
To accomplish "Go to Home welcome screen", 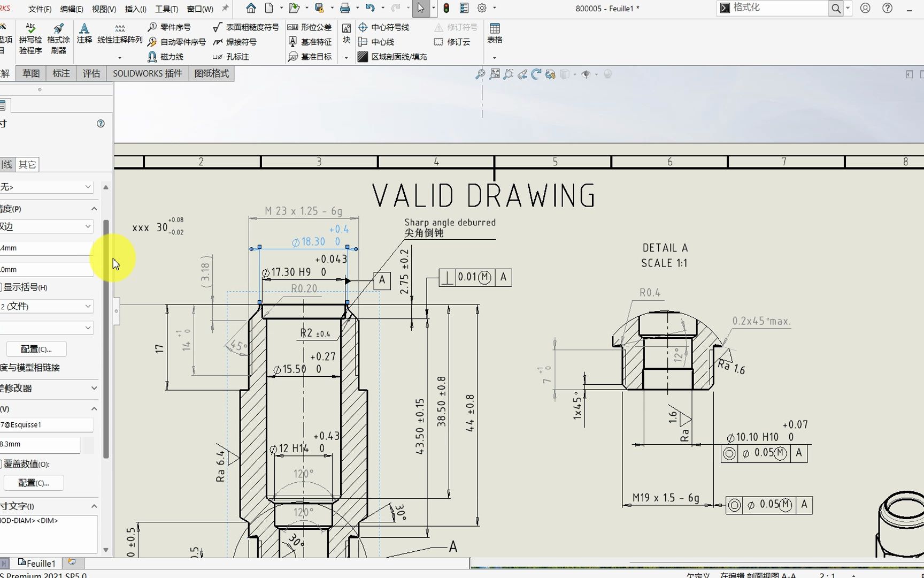I will tap(251, 8).
